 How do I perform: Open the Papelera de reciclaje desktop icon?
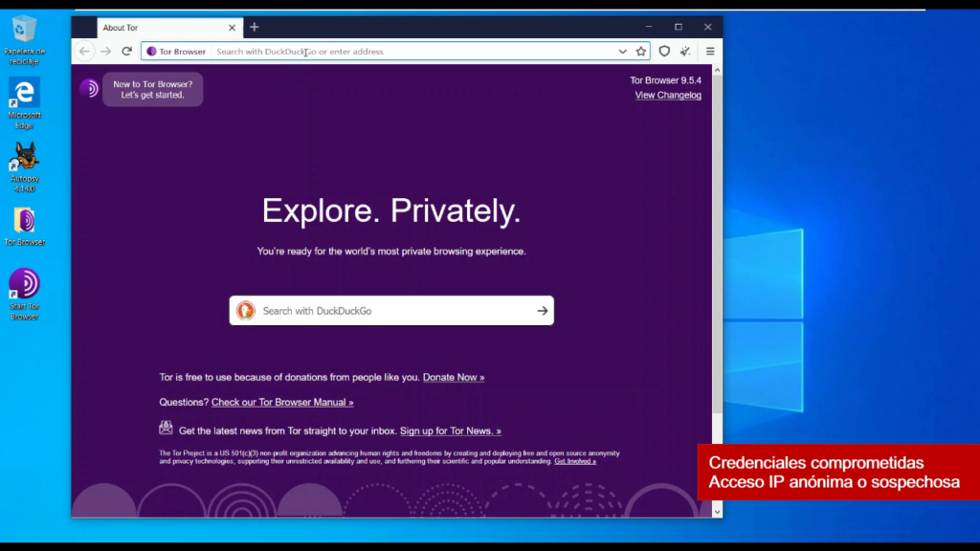click(x=24, y=40)
